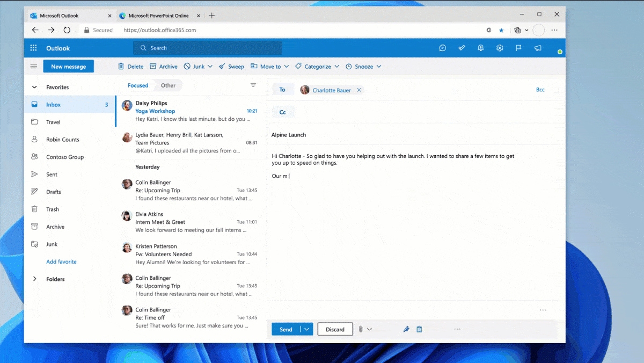Switch to the Other inbox tab
The height and width of the screenshot is (363, 644).
pyautogui.click(x=168, y=85)
